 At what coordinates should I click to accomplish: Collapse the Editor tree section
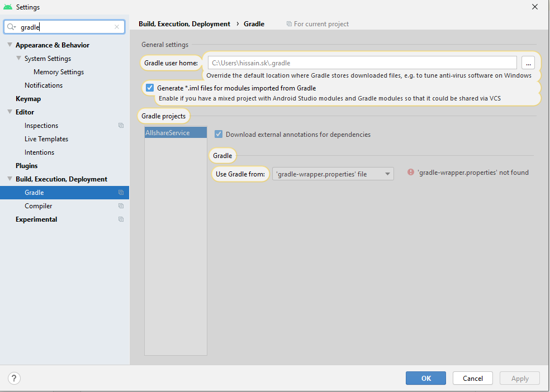pyautogui.click(x=10, y=112)
